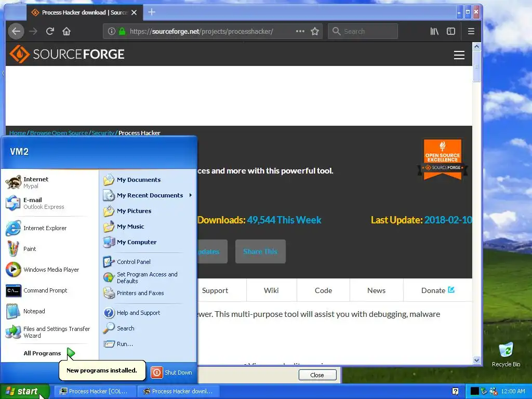
Task: Click the Forward arrow in browser toolbar
Action: pyautogui.click(x=33, y=32)
